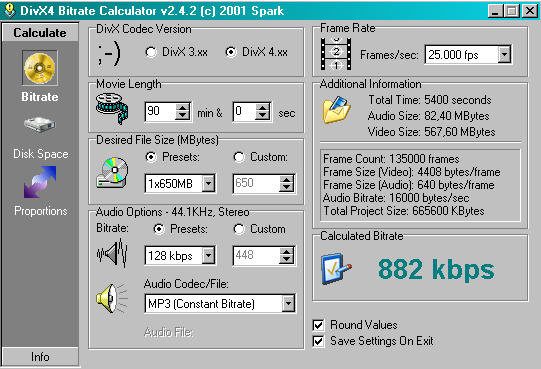Switch to the Calculate section tab
Screen dimensions: 541x369
pos(40,32)
